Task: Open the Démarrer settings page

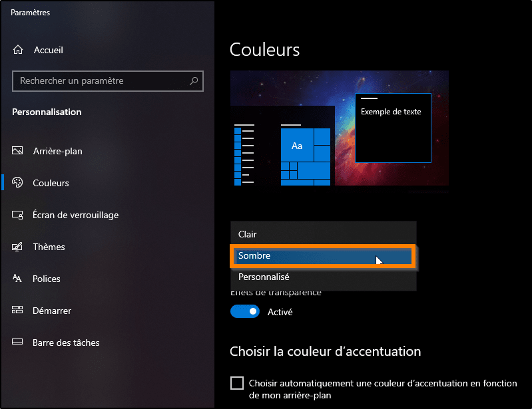Action: [52, 311]
